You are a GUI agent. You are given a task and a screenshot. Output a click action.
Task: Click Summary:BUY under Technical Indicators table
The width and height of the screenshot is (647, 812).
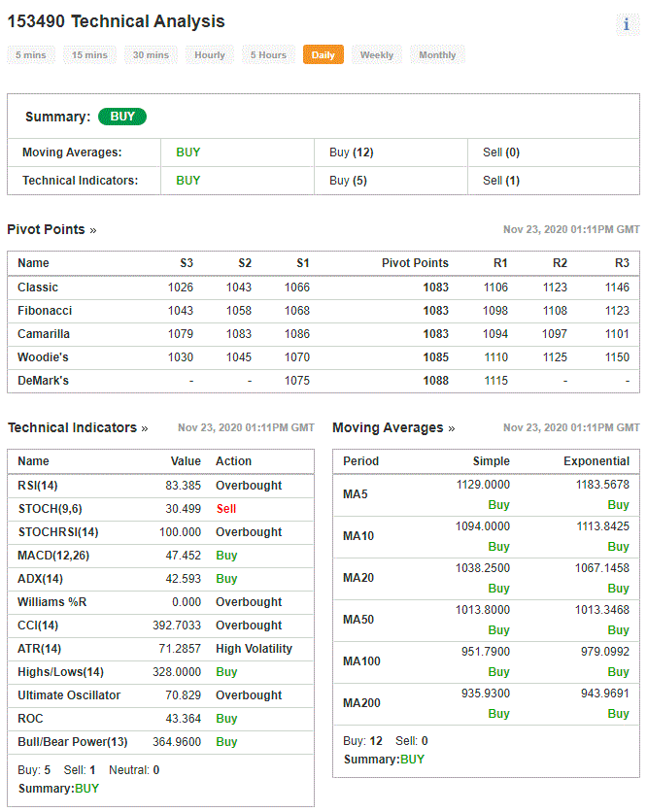pos(58,789)
